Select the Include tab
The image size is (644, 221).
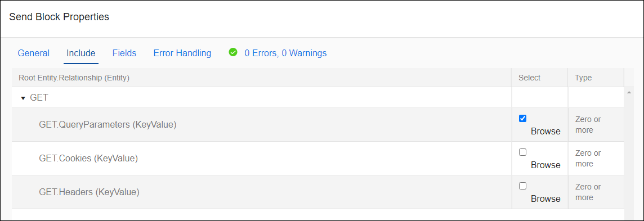pos(81,53)
